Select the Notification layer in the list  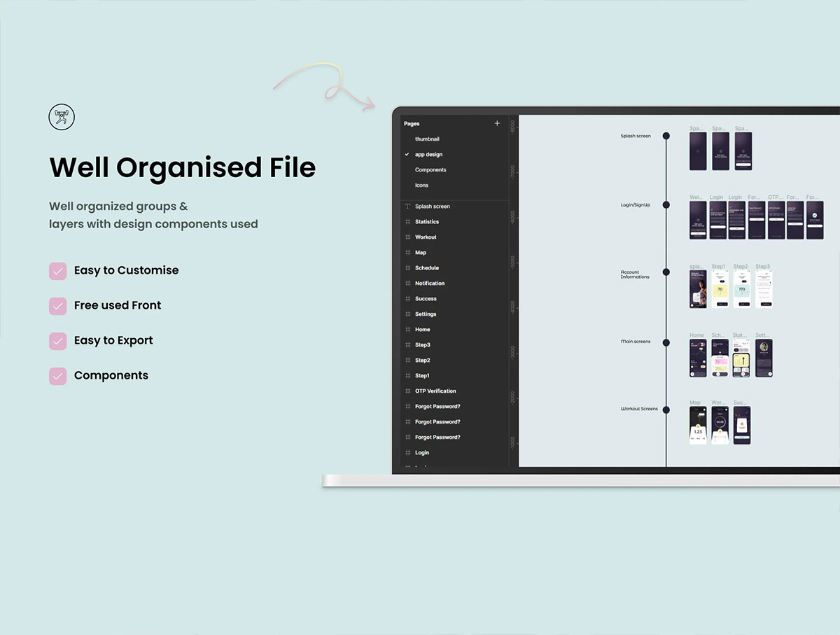[430, 284]
